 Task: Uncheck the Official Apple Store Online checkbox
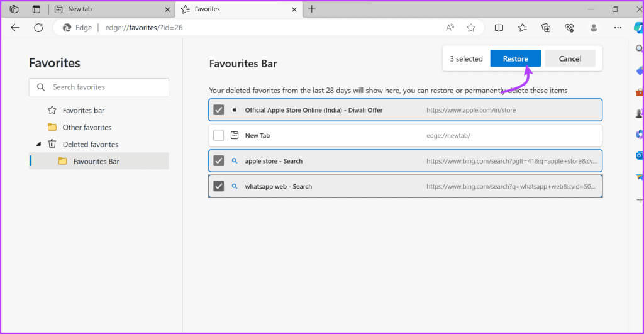point(218,110)
